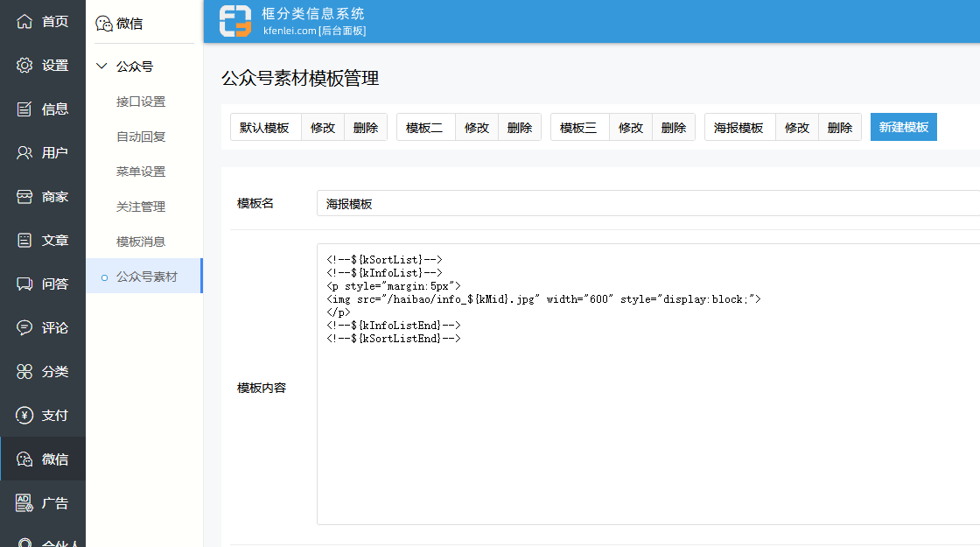Click the 商家 storefront icon
Viewport: 980px width, 547px height.
(24, 196)
